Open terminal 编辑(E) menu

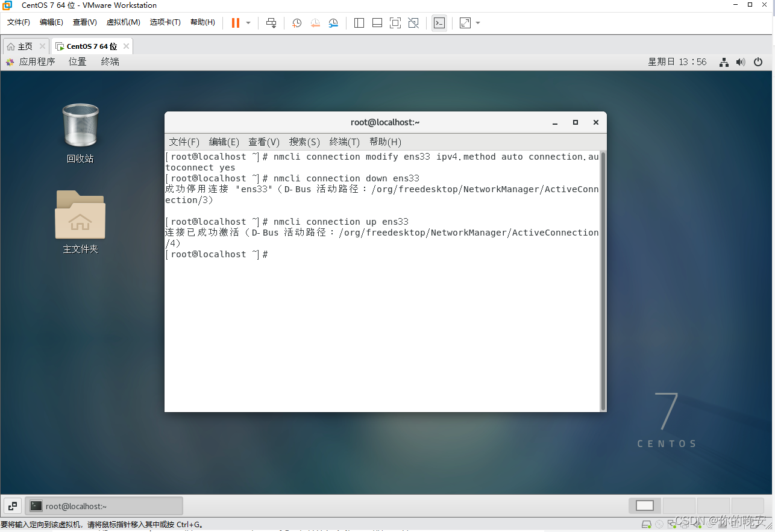[x=224, y=142]
